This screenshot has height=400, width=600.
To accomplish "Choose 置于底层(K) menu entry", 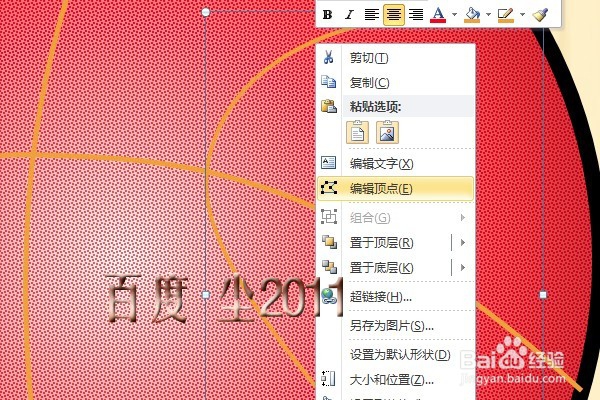I will [x=382, y=268].
